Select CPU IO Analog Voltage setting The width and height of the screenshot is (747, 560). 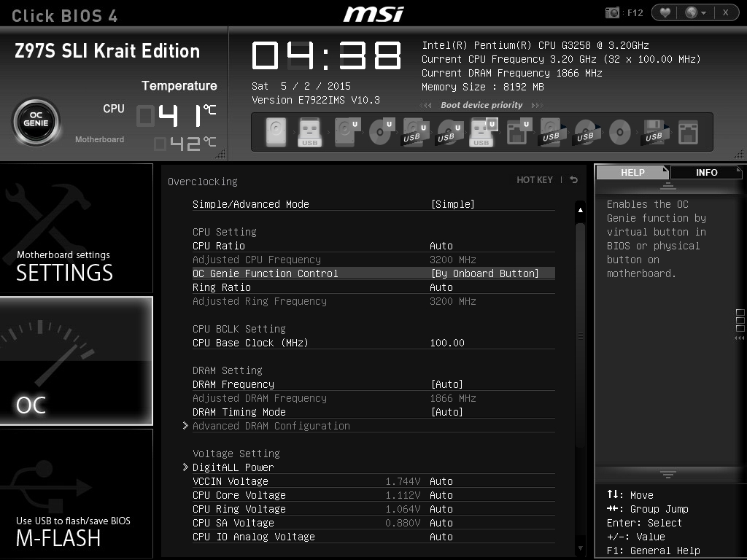[x=373, y=537]
